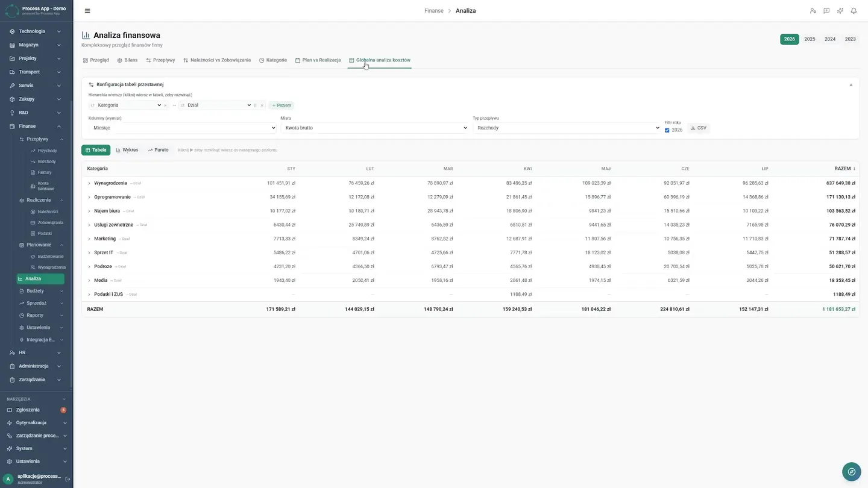Click the sort arrow next to the RAZEM column
Image resolution: width=868 pixels, height=488 pixels.
tap(854, 169)
